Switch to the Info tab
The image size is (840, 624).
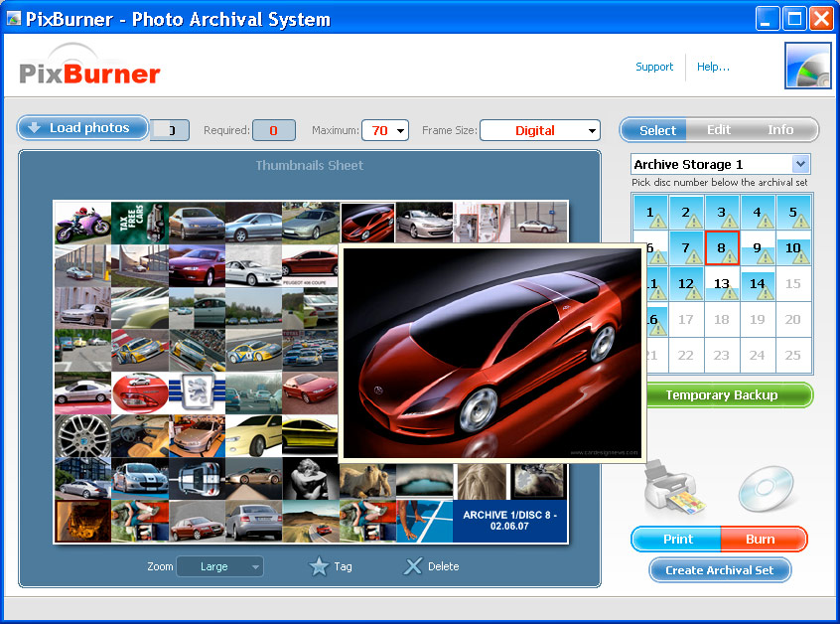click(780, 130)
